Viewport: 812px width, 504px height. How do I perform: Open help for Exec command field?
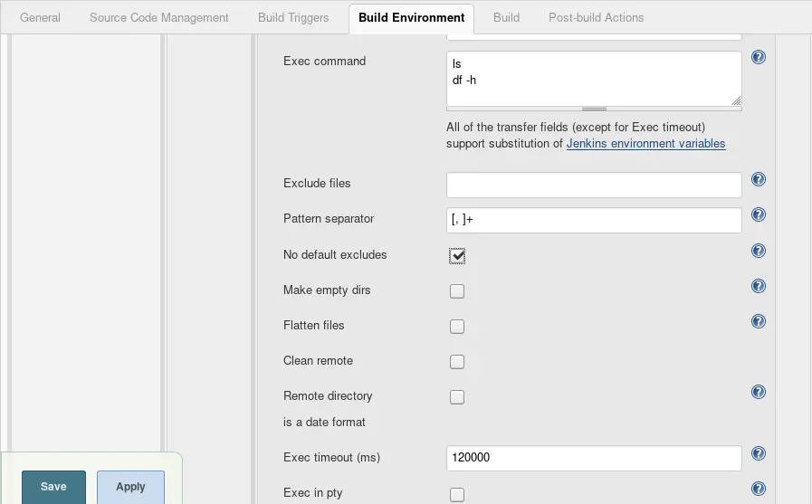click(x=759, y=57)
